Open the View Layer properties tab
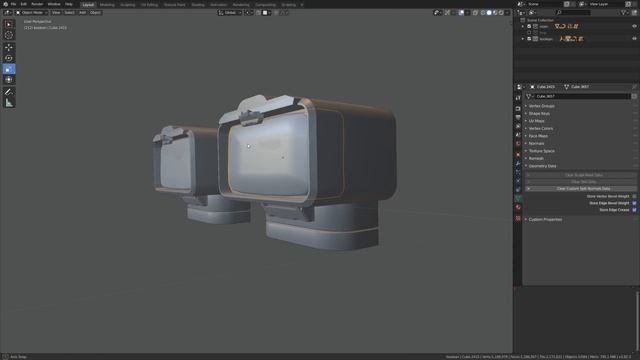 coord(518,127)
